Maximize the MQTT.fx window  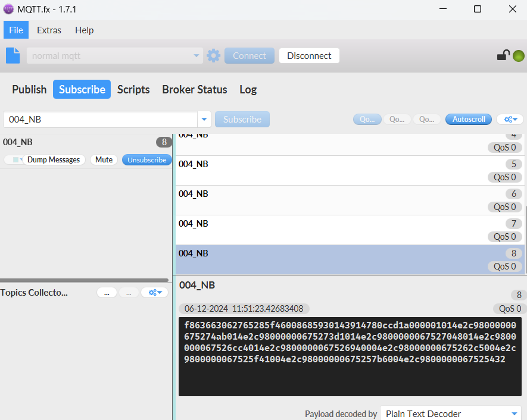point(477,9)
